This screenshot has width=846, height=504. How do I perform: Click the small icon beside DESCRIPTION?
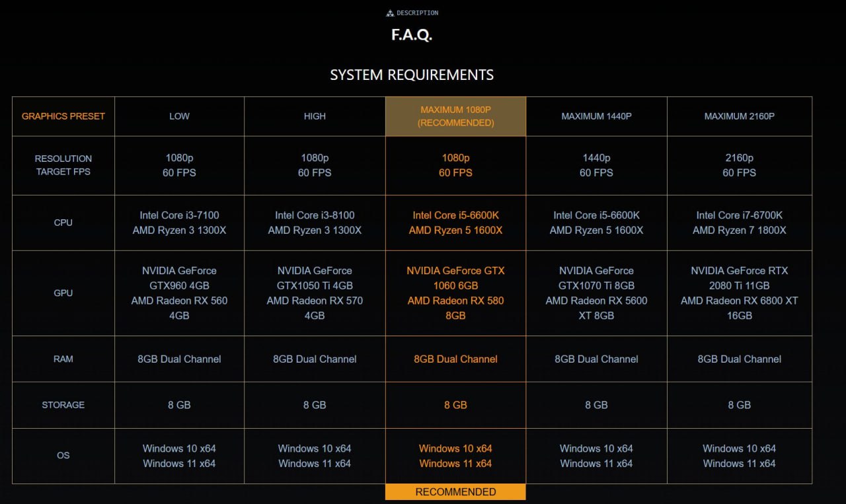390,13
